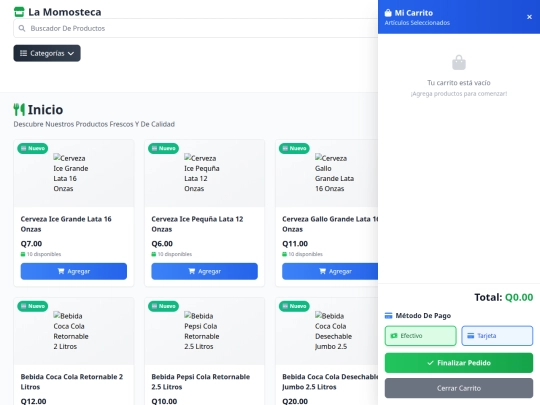Click the shopping bag icon in cart header
The width and height of the screenshot is (540, 405).
click(x=388, y=13)
